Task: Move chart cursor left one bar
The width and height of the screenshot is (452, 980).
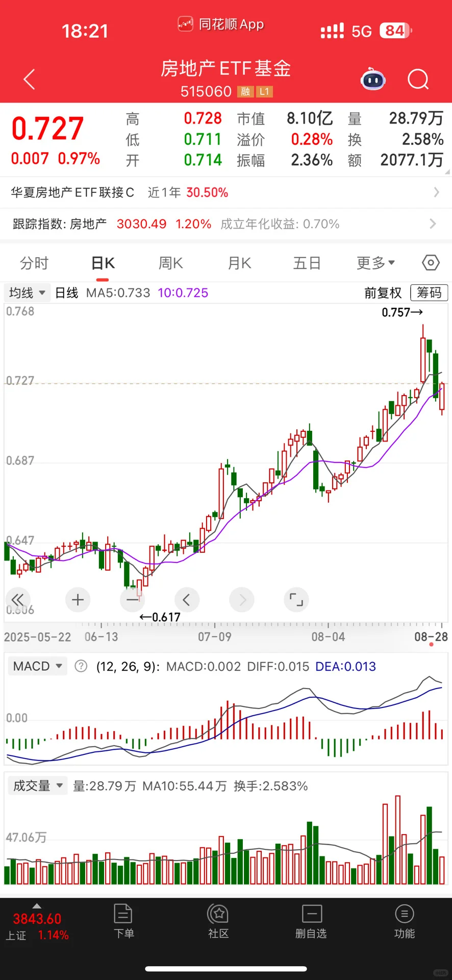Action: click(x=187, y=600)
